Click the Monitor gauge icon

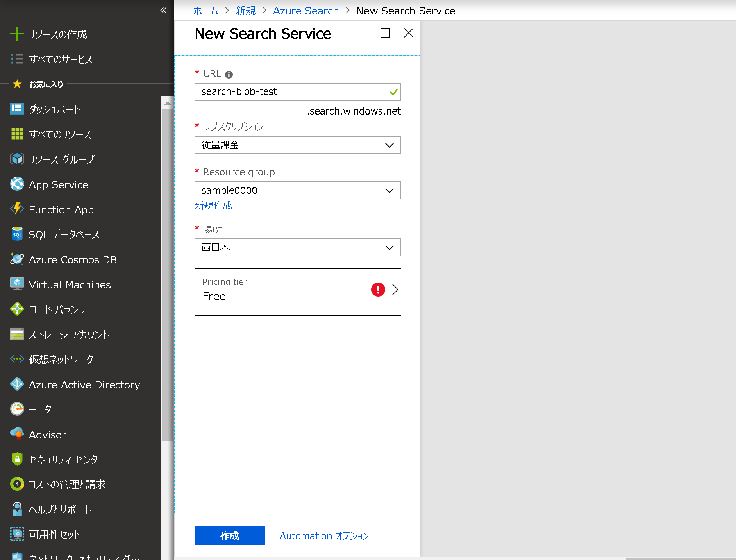click(17, 409)
